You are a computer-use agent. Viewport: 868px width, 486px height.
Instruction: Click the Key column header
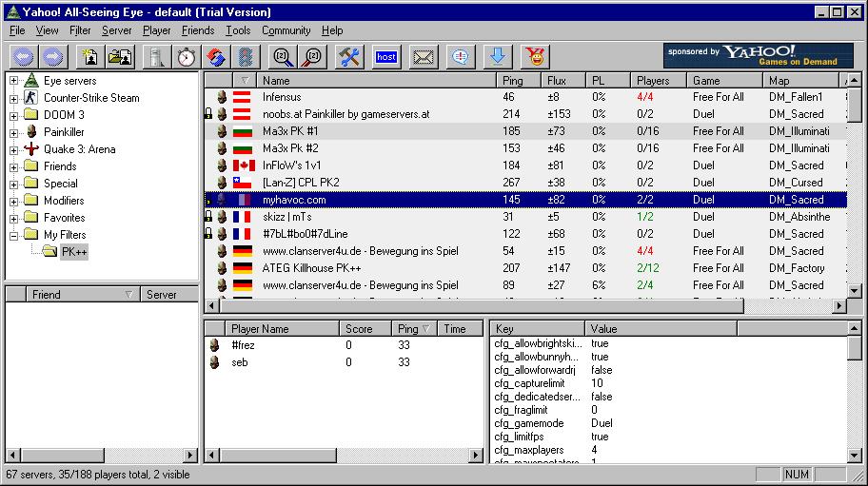pos(538,329)
